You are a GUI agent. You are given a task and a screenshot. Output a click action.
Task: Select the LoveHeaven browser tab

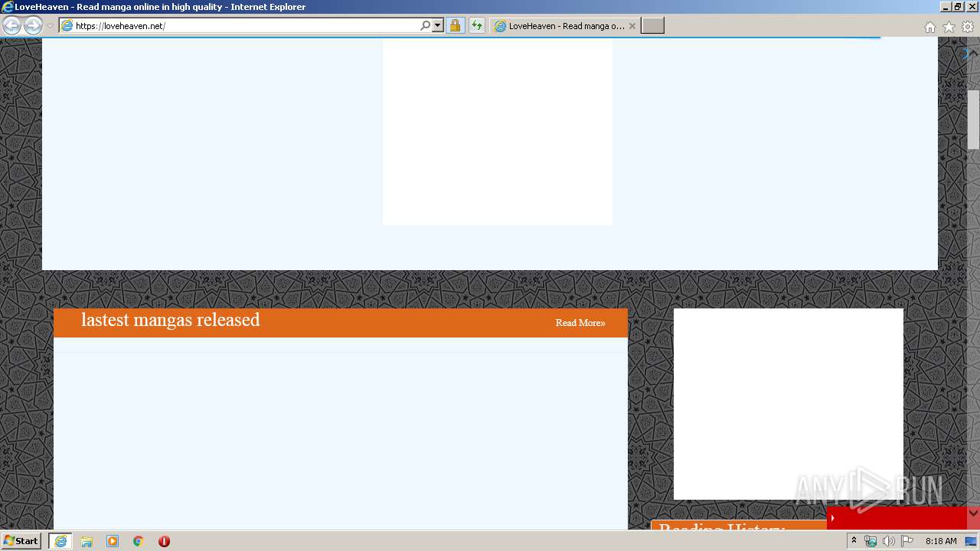(564, 25)
